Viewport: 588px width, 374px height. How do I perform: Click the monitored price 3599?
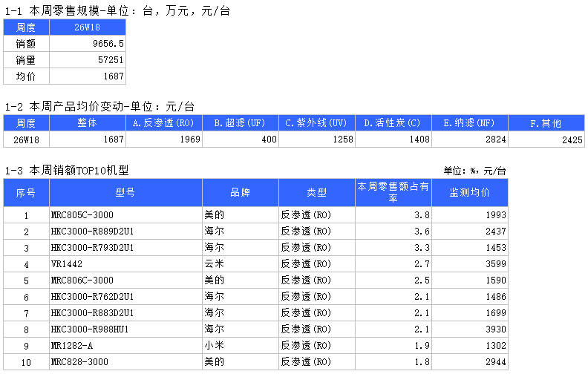click(496, 264)
